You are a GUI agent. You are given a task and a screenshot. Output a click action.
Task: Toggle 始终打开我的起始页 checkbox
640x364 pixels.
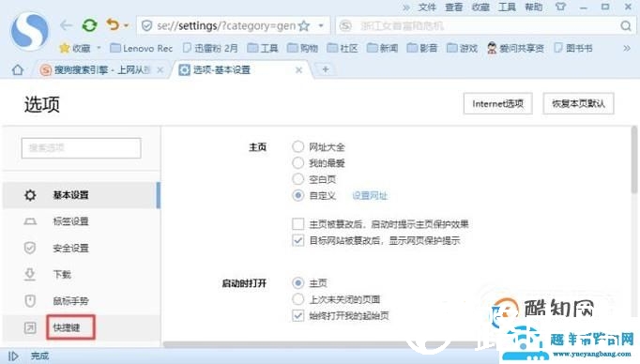click(298, 315)
